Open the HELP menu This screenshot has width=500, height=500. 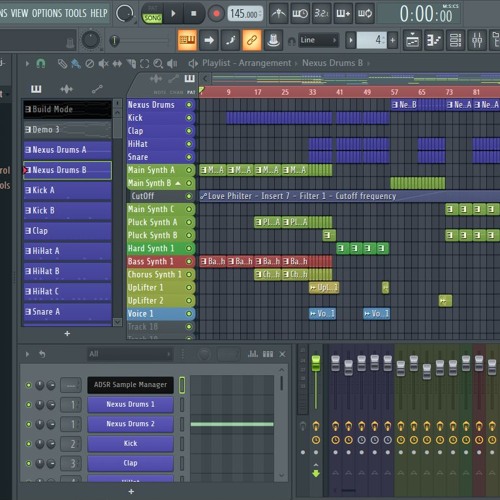(99, 13)
